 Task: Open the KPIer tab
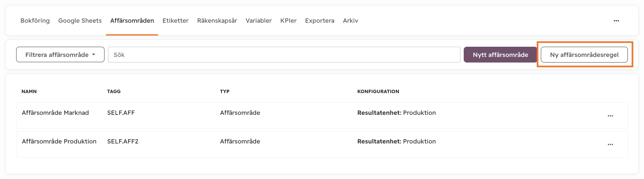pos(288,20)
